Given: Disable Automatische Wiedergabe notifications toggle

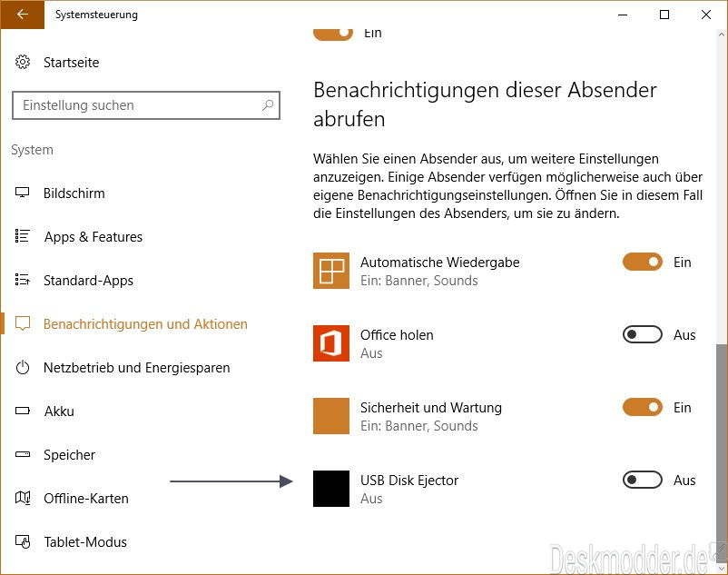Looking at the screenshot, I should click(643, 262).
